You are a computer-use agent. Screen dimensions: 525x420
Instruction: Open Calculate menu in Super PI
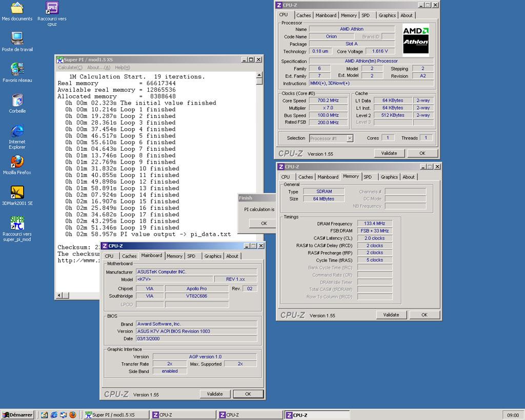70,67
